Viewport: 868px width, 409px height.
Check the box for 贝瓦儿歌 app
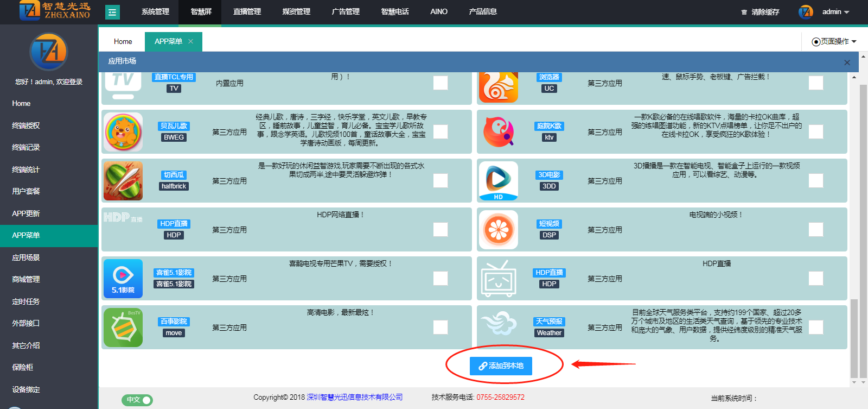click(441, 132)
